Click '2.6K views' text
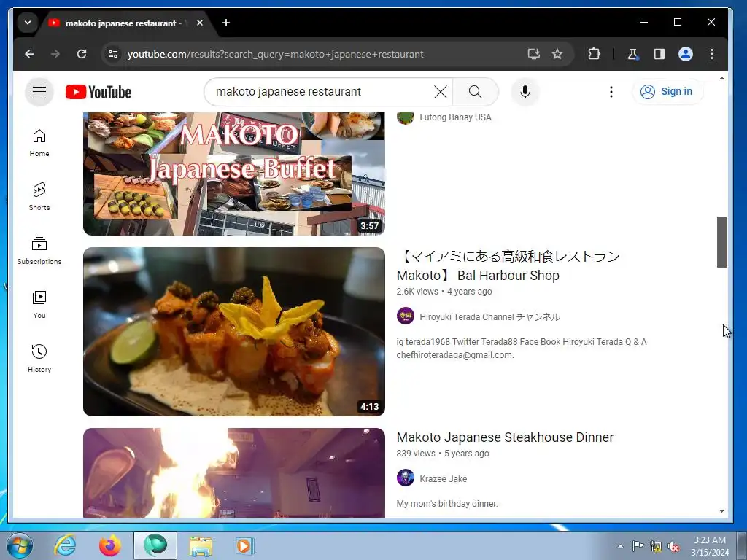The image size is (747, 560). pyautogui.click(x=417, y=292)
